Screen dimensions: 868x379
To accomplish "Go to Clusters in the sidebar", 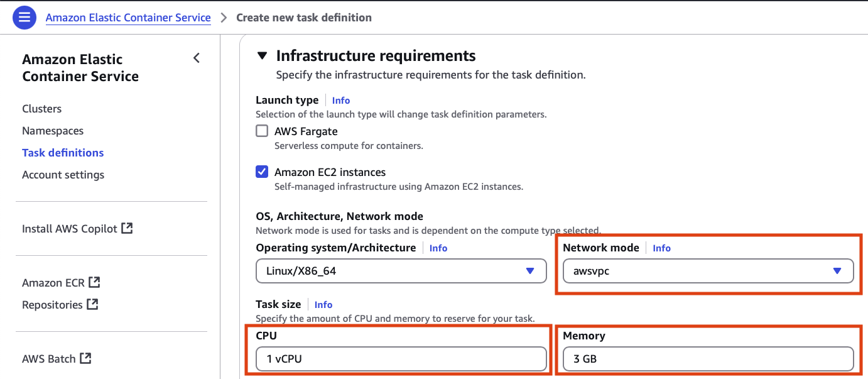I will 42,109.
